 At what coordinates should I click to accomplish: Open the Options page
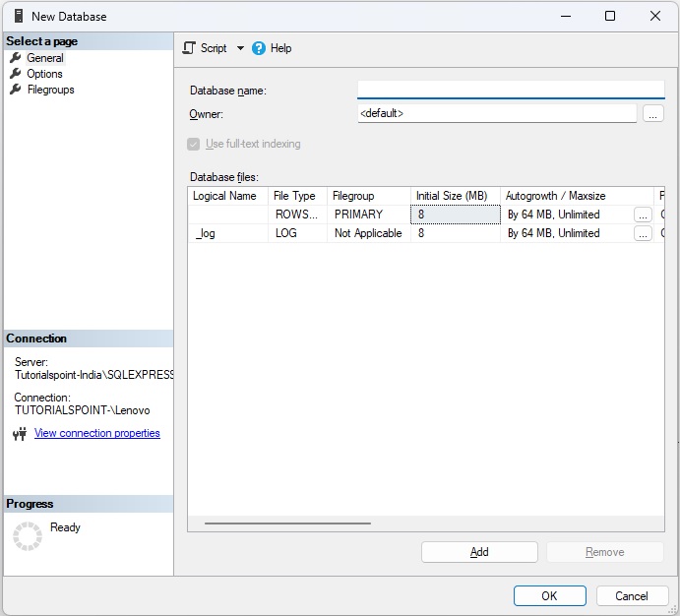(44, 74)
